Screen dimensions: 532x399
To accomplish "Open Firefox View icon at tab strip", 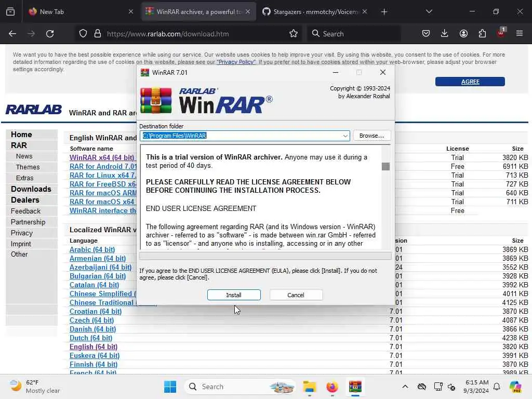I will click(10, 11).
